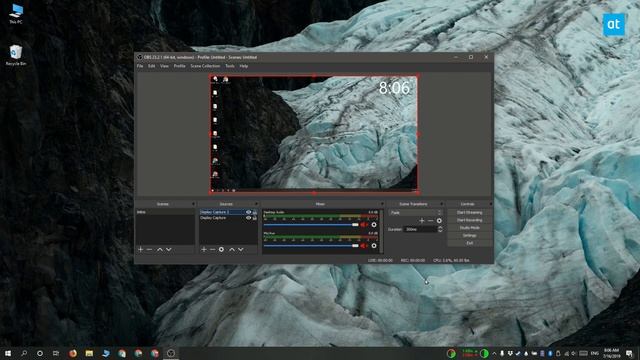Viewport: 640px width, 360px height.
Task: Lock the Display Capture source
Action: click(255, 218)
